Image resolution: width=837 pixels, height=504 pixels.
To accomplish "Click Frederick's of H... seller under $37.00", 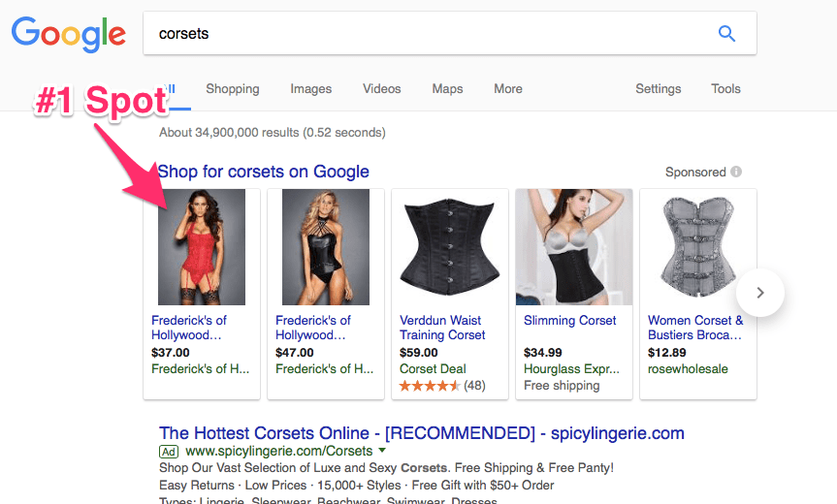I will [x=200, y=368].
